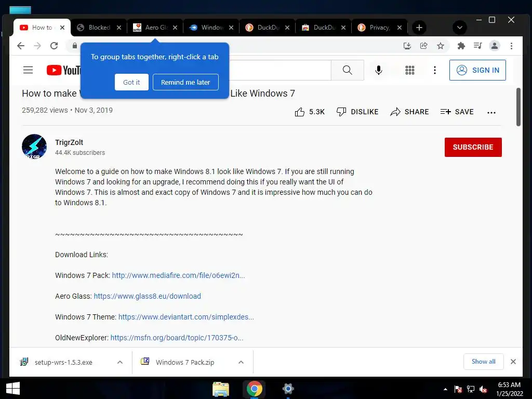Click the YouTube search input field
This screenshot has width=532, height=399.
280,70
